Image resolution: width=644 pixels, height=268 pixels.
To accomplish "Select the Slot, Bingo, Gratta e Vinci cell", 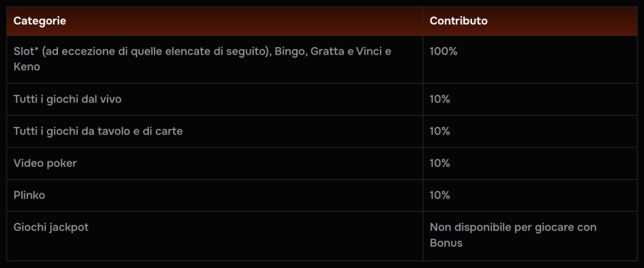I will click(215, 60).
